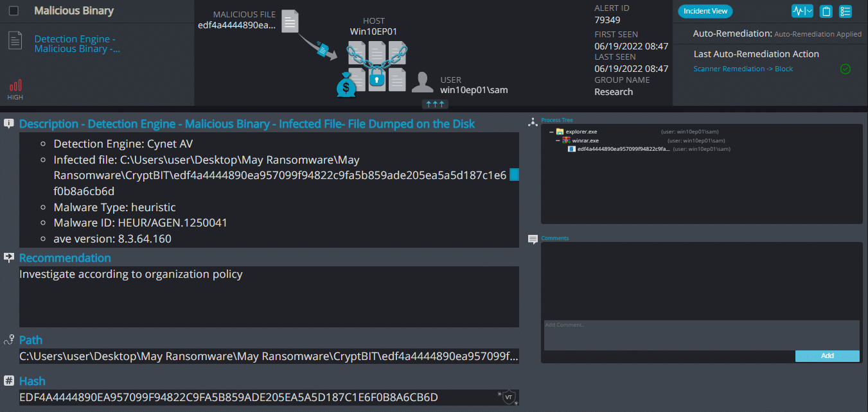
Task: Click the Description speech bubble icon
Action: (9, 124)
